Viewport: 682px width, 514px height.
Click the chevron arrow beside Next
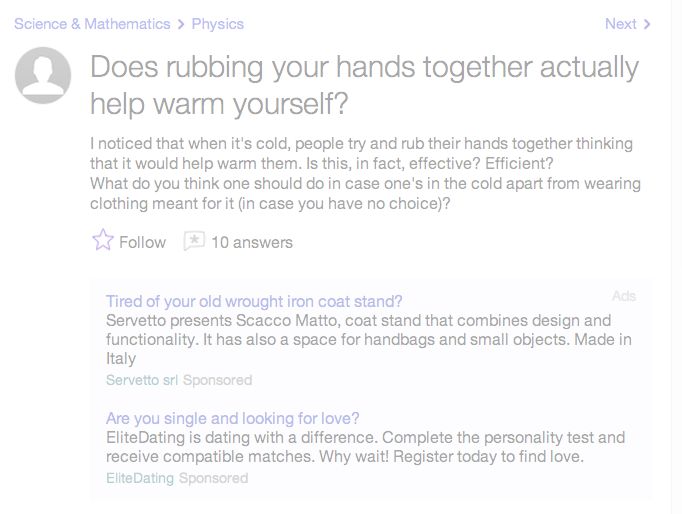point(648,24)
